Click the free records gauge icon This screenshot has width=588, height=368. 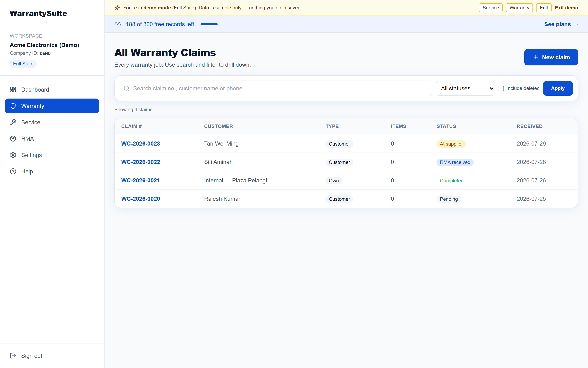click(118, 24)
